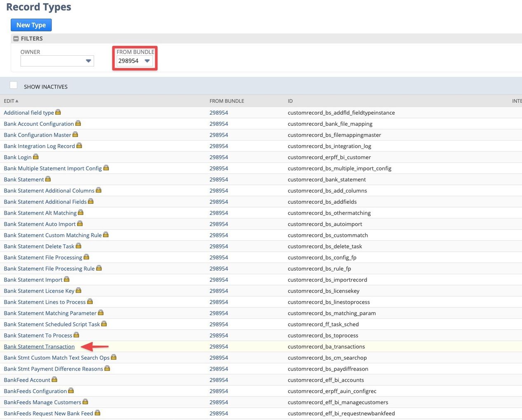Screen dimensions: 522x420
Task: Enable the Show Inactives checkbox
Action: coord(14,85)
